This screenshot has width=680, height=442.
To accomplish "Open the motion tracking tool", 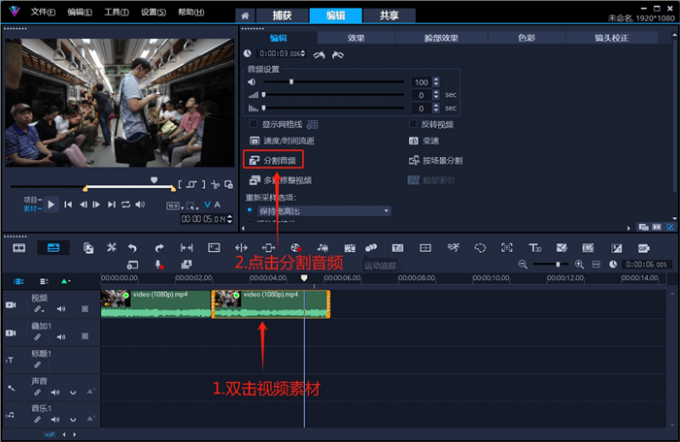I will pyautogui.click(x=371, y=248).
